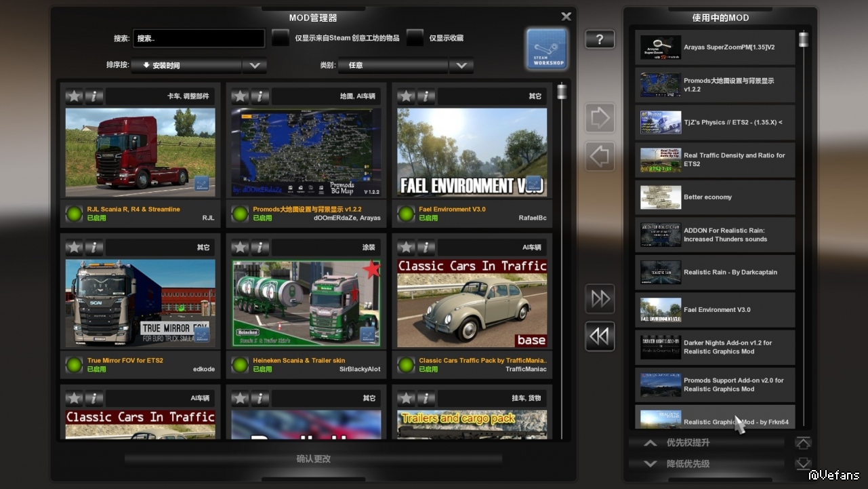Click the 优先权提升 button
Viewport: 868px width, 489px height.
(707, 443)
